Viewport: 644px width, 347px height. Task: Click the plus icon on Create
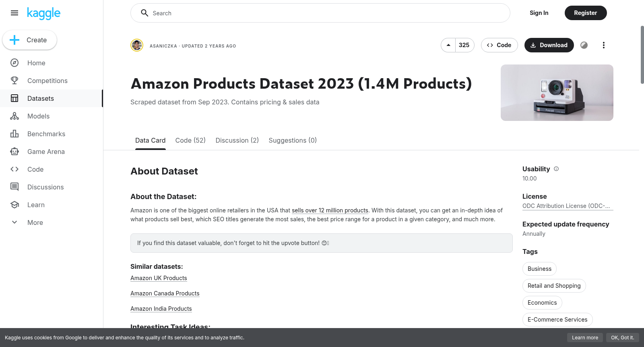(14, 40)
